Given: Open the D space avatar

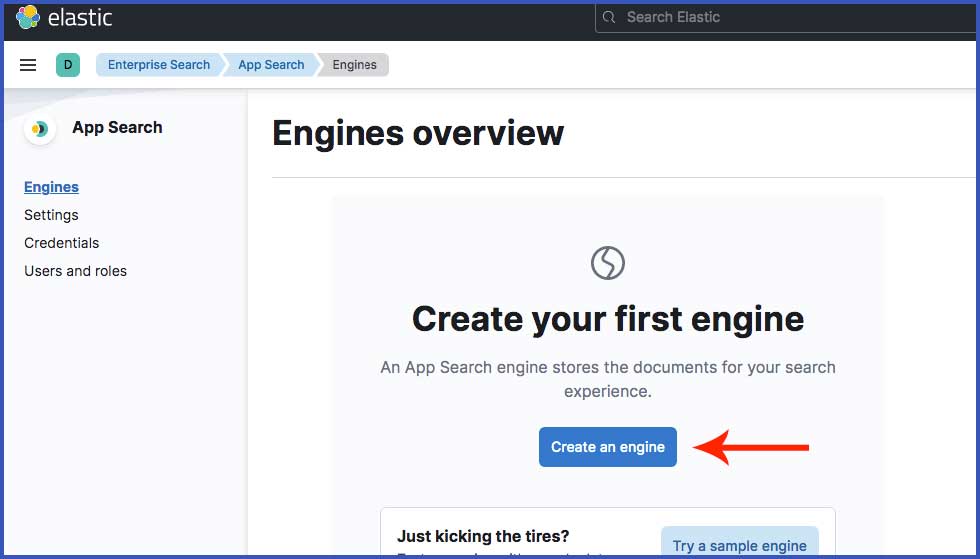Looking at the screenshot, I should tap(68, 65).
